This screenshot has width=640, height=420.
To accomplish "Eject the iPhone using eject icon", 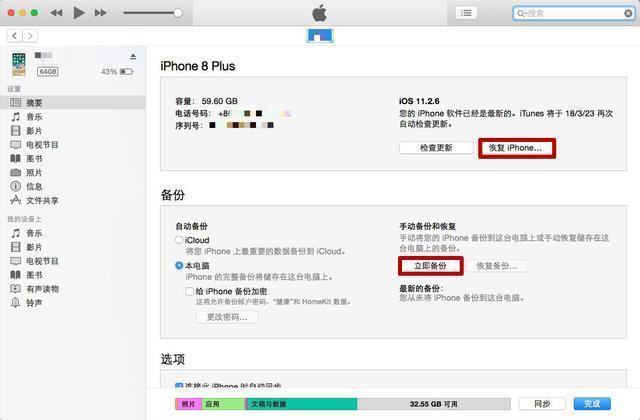I will point(133,56).
